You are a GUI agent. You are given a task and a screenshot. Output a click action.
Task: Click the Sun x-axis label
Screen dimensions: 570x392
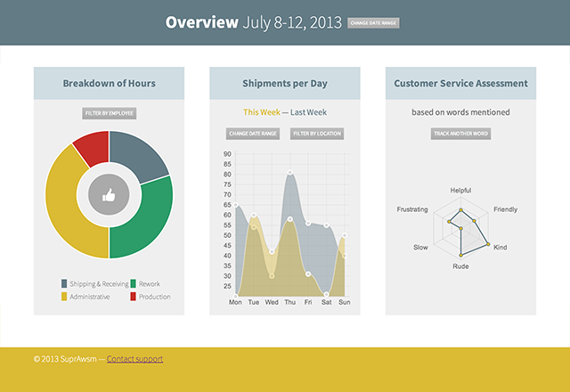point(345,302)
